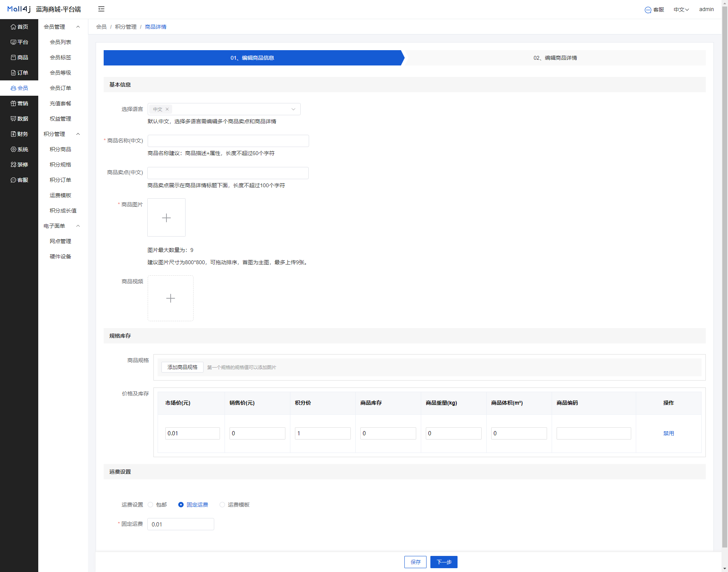This screenshot has height=572, width=728.
Task: Open 装修 decoration section in sidebar
Action: (x=19, y=165)
